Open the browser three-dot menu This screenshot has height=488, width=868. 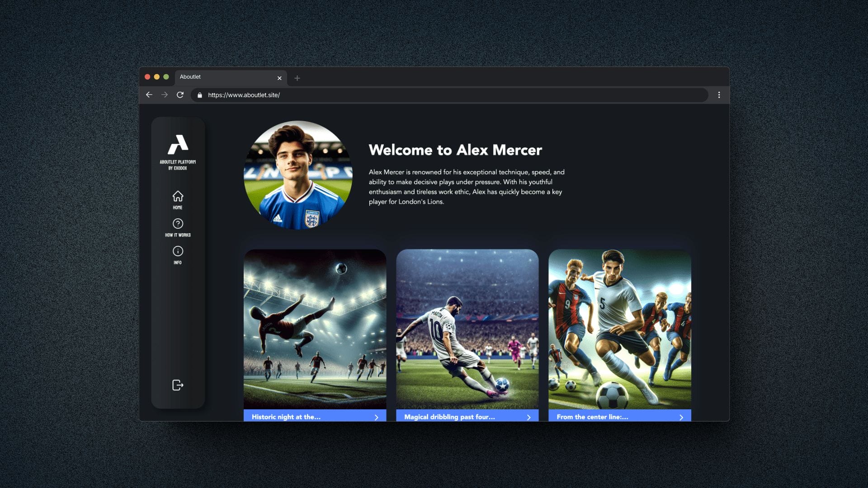(x=719, y=95)
